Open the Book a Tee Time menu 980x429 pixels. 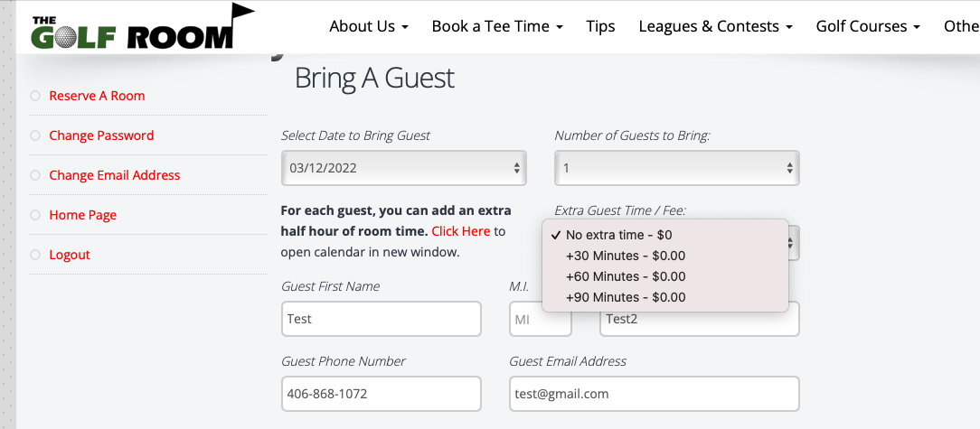[497, 26]
